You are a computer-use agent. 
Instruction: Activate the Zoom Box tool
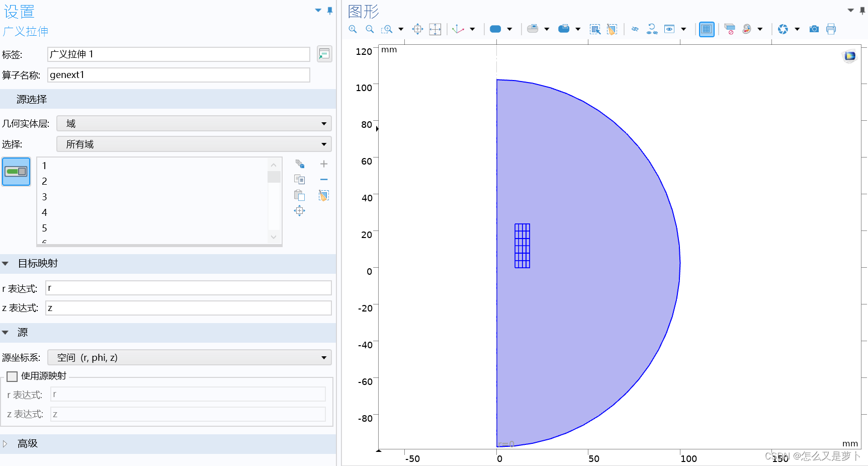[387, 29]
